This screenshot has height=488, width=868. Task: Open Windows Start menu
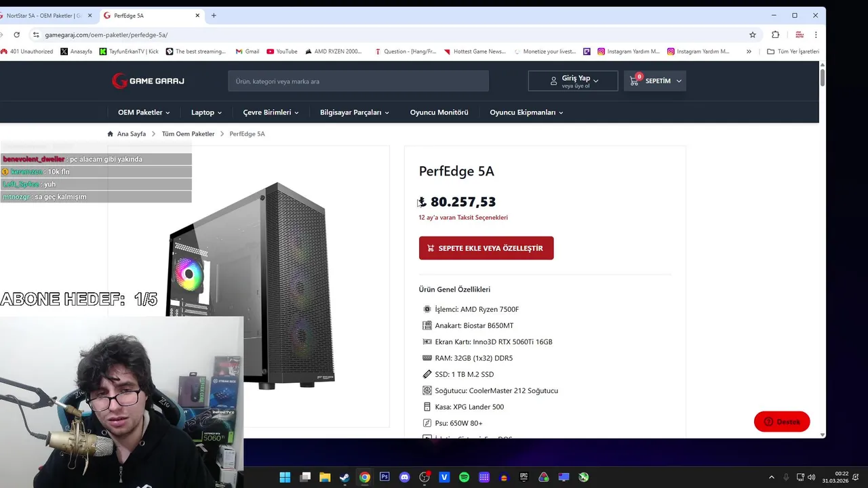[x=285, y=477]
